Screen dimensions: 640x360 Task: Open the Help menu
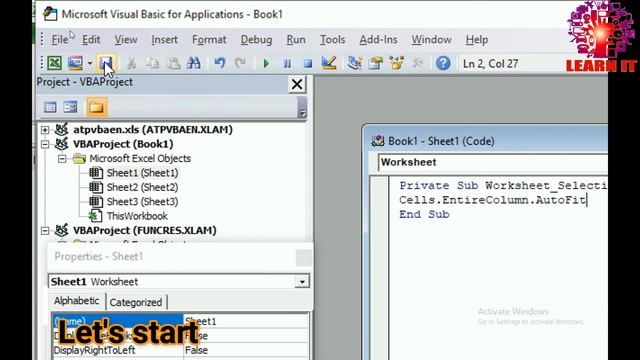coord(477,40)
